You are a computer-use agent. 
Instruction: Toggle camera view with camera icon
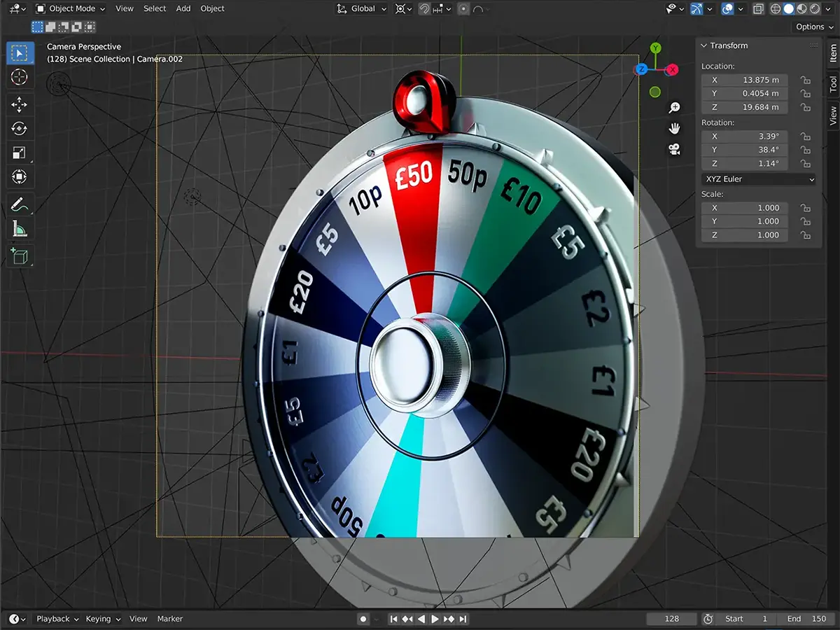tap(675, 149)
